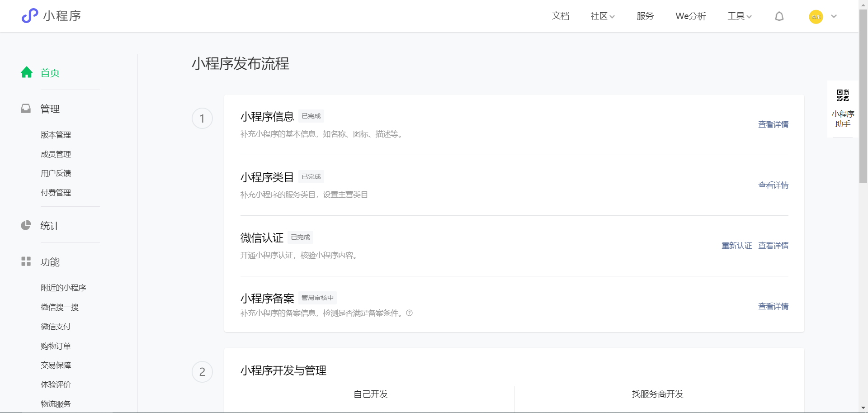This screenshot has width=868, height=413.
Task: Open 物流服务 in the sidebar
Action: (56, 404)
